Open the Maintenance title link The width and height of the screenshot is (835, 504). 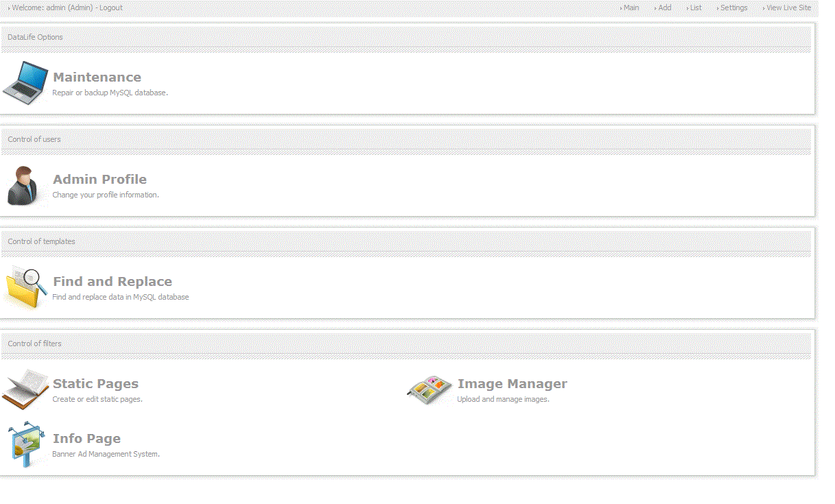click(x=97, y=77)
